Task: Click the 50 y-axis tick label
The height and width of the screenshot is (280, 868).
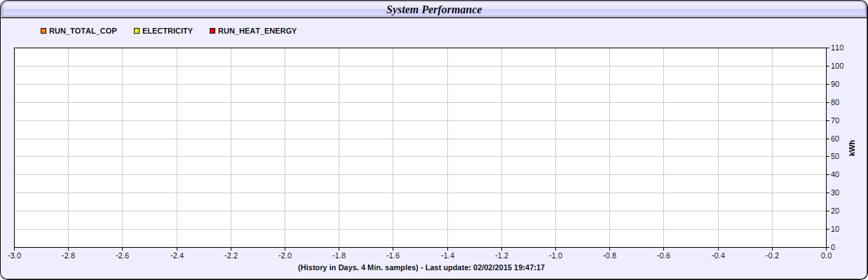Action: click(x=835, y=156)
